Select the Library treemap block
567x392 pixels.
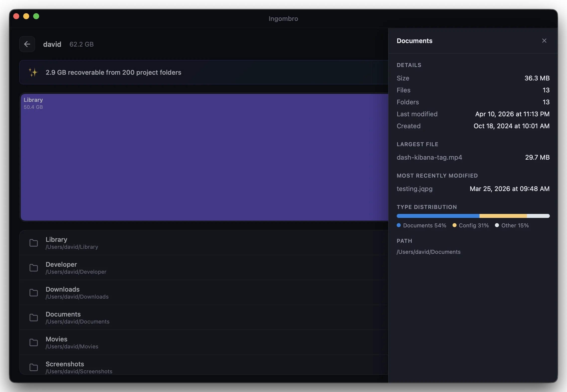204,157
